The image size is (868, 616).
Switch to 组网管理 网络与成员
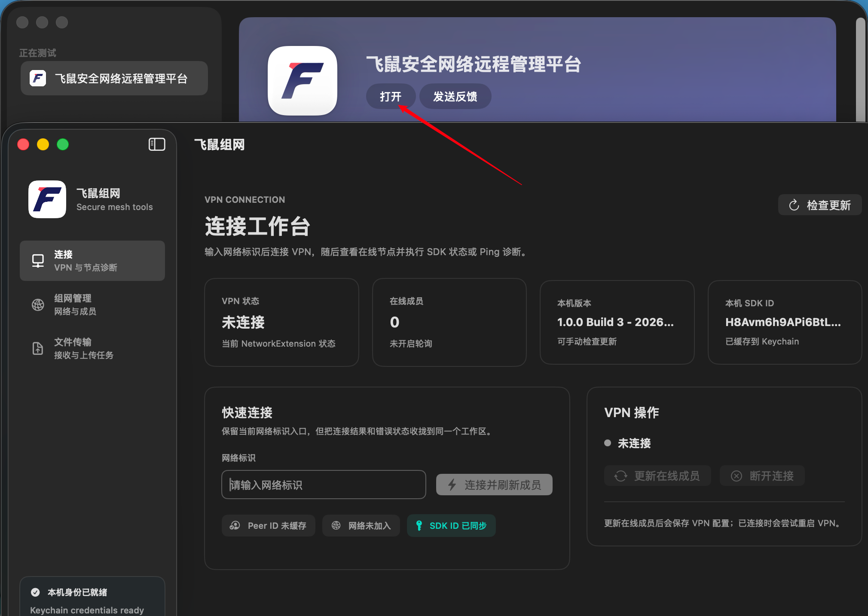[92, 305]
